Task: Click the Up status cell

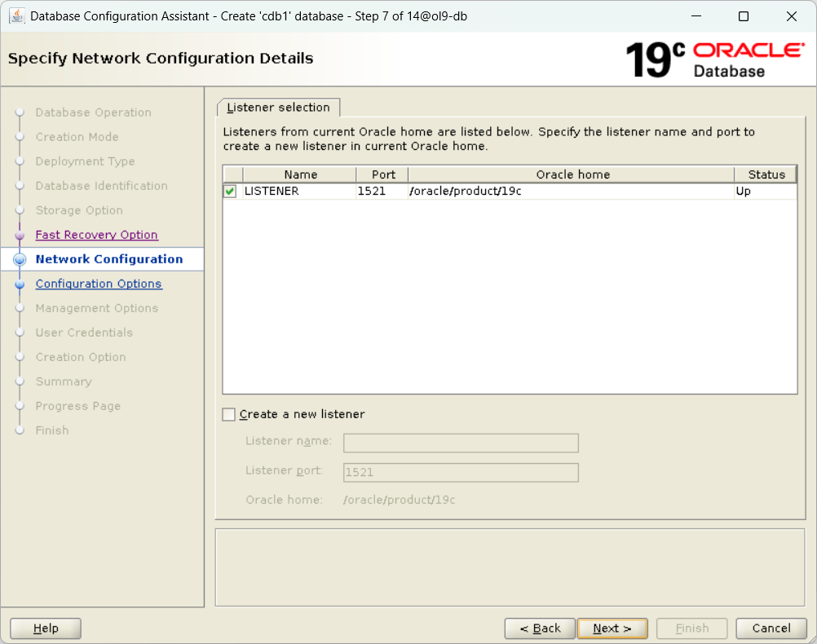Action: click(766, 192)
